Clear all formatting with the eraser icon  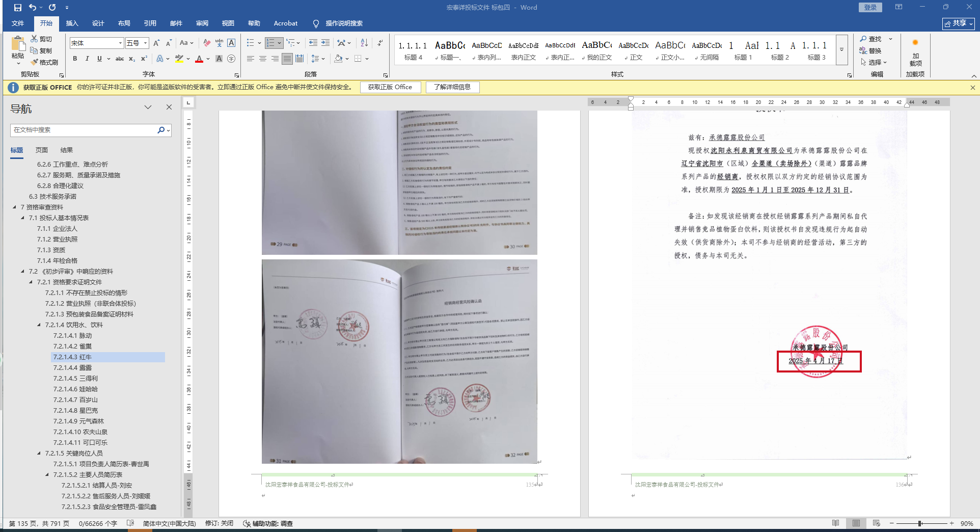pos(207,43)
